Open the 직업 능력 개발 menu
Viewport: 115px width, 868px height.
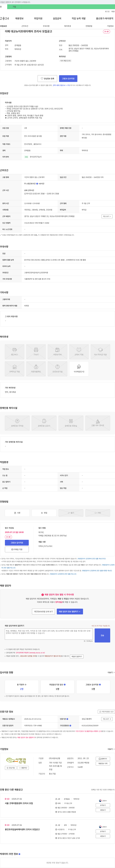[x=79, y=18]
